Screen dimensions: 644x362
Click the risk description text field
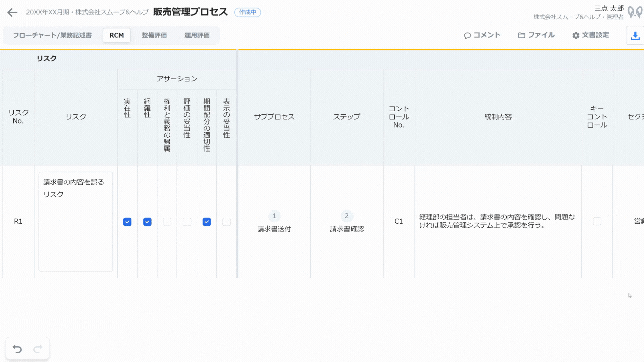tap(75, 221)
